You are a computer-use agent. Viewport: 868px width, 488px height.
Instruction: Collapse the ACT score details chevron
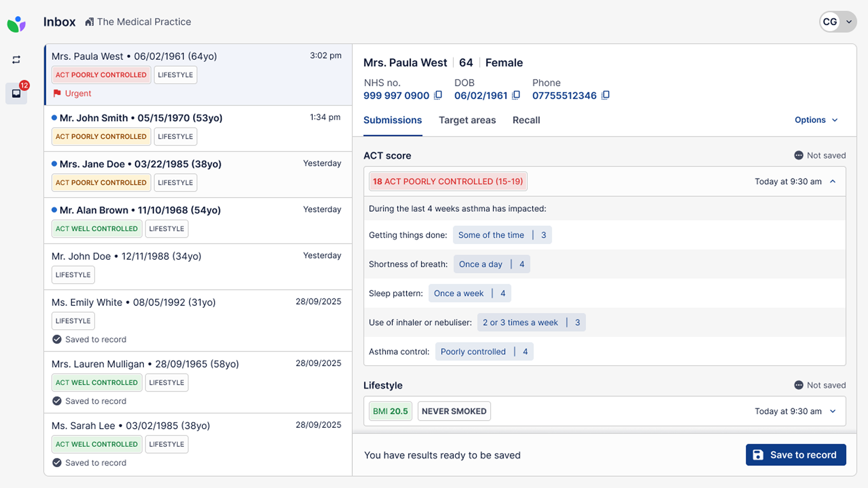pos(833,182)
